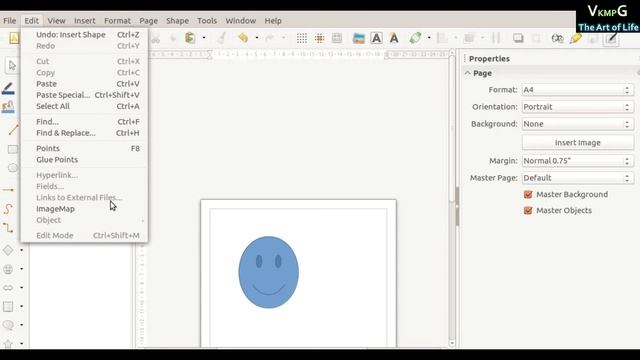This screenshot has width=640, height=360.
Task: Open the Tools menu
Action: point(207,20)
